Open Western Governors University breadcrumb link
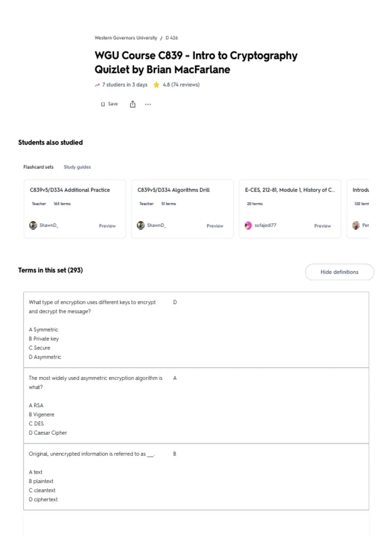392x556 pixels. click(x=126, y=38)
